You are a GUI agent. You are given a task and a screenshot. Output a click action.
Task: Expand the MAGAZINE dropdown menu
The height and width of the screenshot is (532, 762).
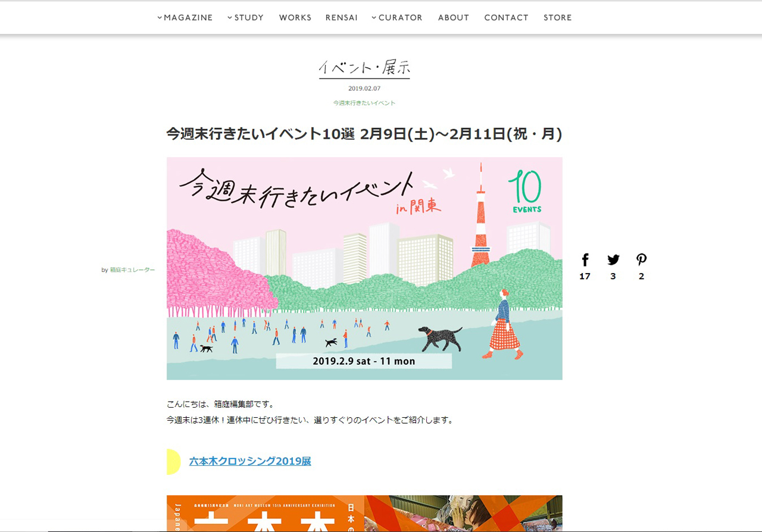185,18
